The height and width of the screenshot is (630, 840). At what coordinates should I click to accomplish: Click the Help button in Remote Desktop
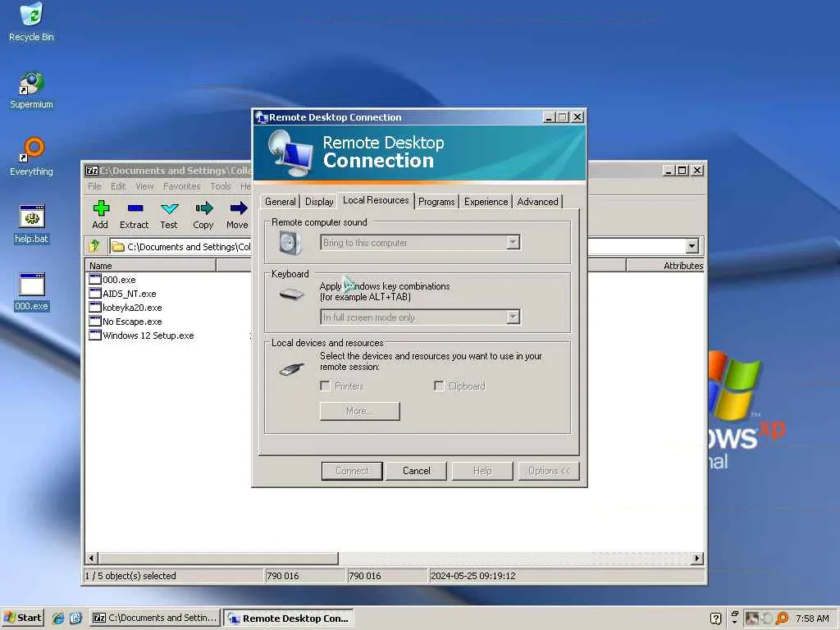coord(482,471)
